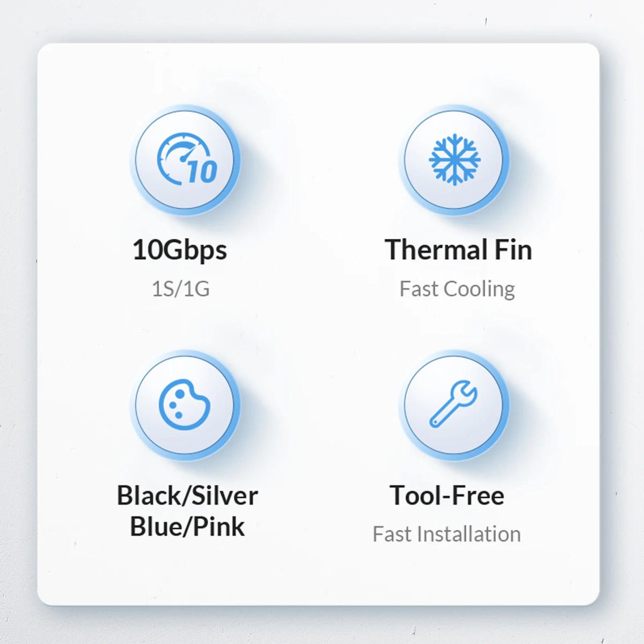The width and height of the screenshot is (644, 644).
Task: Select the Tool-Free heading
Action: pos(447,495)
